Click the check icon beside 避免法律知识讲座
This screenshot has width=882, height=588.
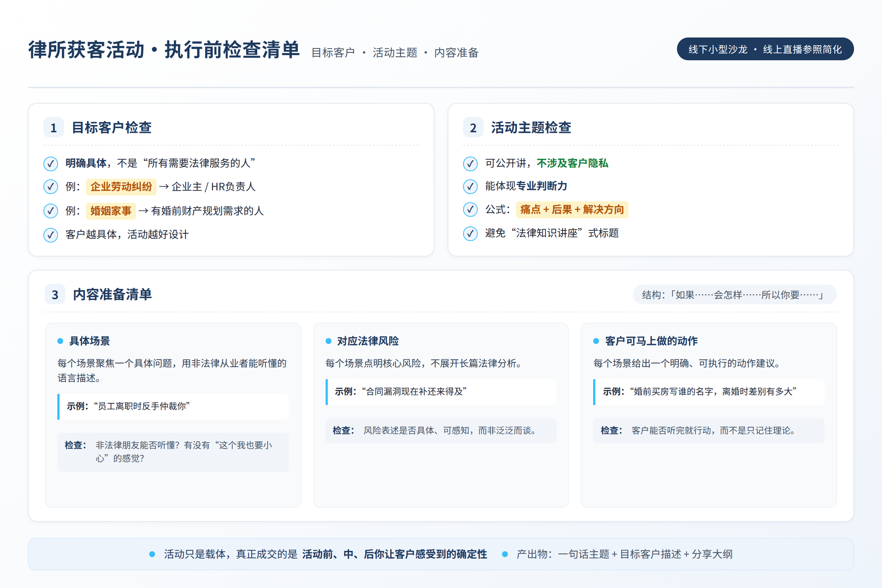click(470, 234)
